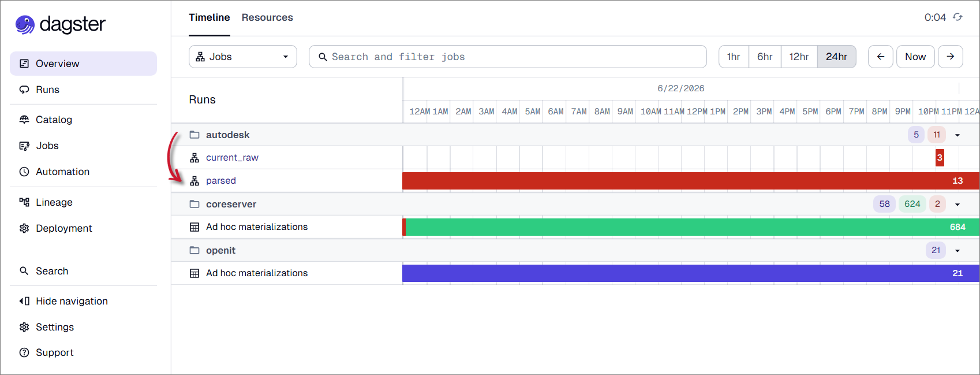This screenshot has width=980, height=375.
Task: Select the 6hr time range
Action: point(765,57)
